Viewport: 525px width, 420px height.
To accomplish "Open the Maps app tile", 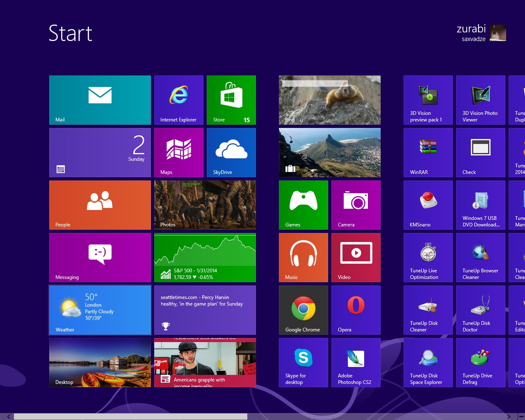I will [179, 153].
